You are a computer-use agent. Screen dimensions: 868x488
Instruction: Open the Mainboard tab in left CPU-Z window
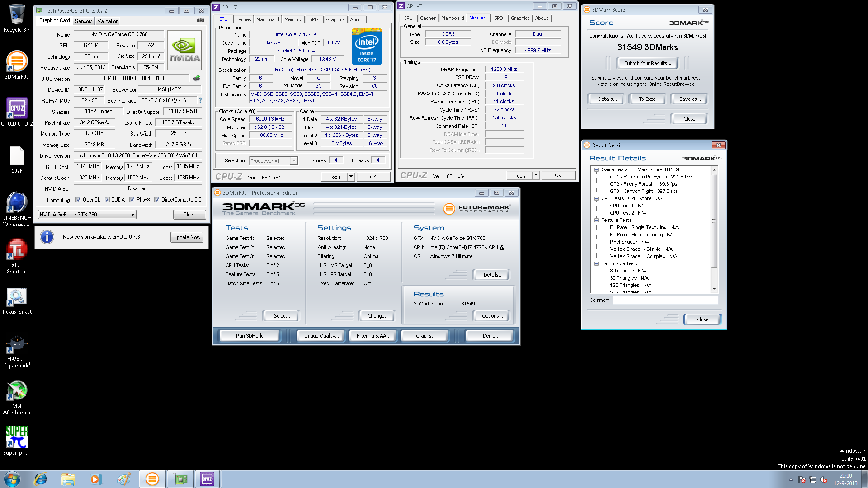coord(268,19)
